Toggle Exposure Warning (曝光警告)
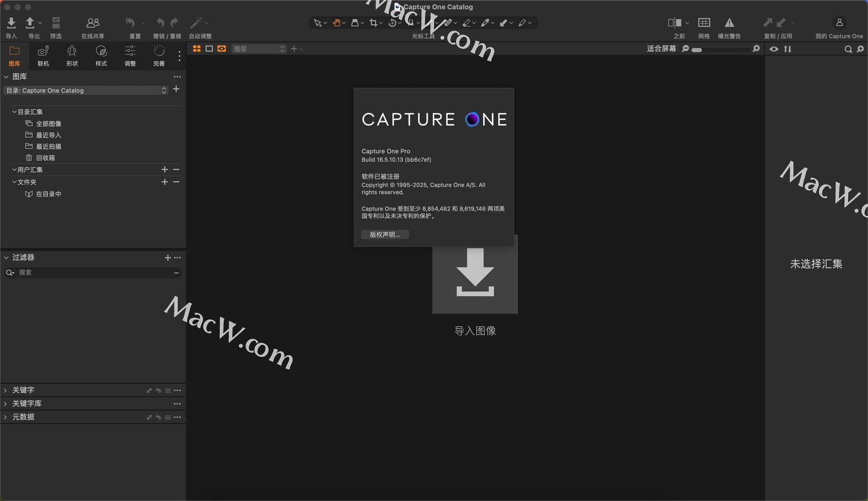 coord(729,23)
